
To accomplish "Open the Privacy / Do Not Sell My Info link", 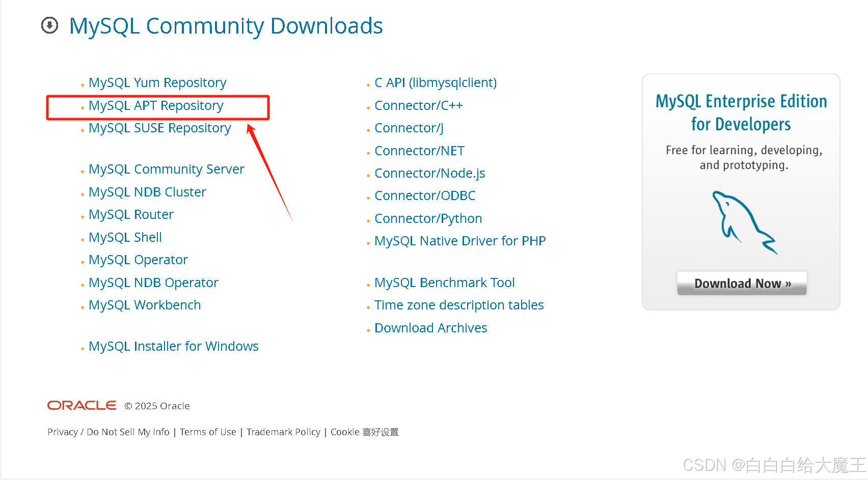I will (x=108, y=432).
